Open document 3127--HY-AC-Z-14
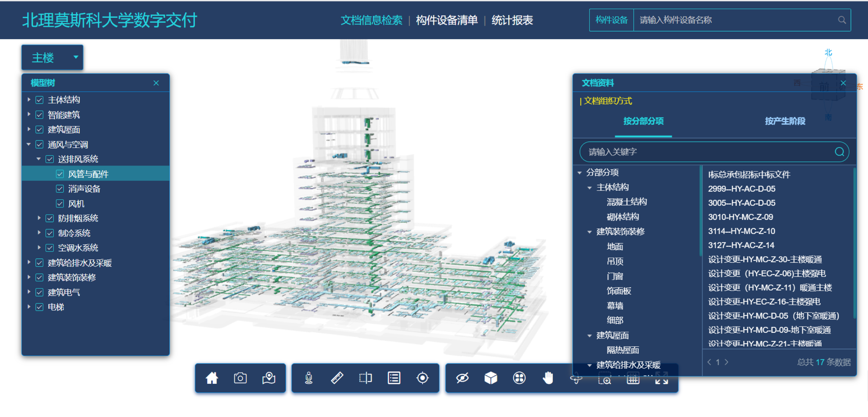Screen dimensions: 868x417 [x=741, y=246]
